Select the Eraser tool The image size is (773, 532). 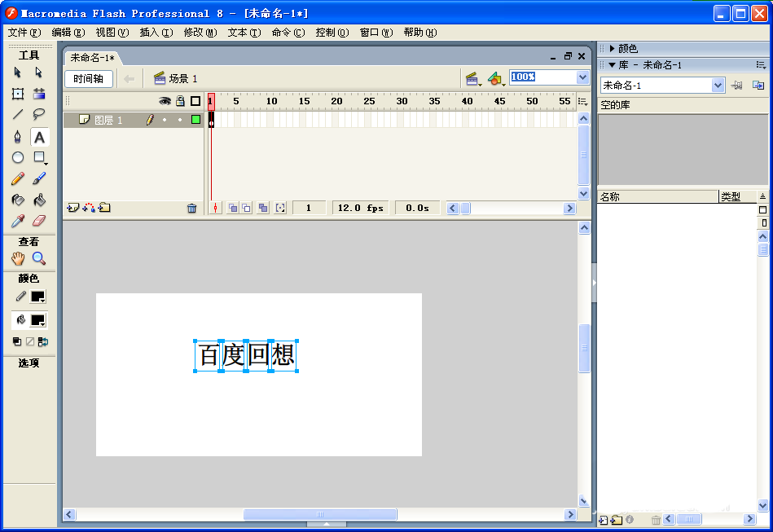click(x=39, y=221)
